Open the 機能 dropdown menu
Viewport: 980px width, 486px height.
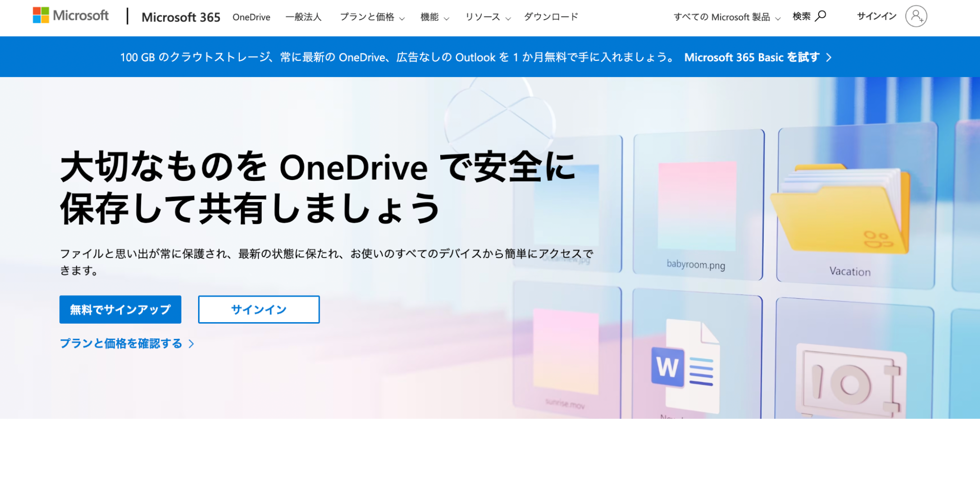coord(431,17)
